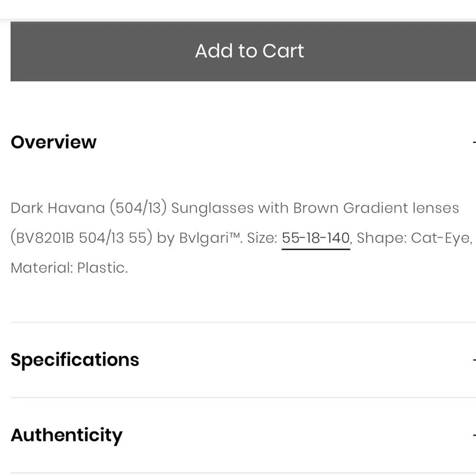476x476 pixels.
Task: Collapse the Overview section heading
Action: pyautogui.click(x=53, y=142)
